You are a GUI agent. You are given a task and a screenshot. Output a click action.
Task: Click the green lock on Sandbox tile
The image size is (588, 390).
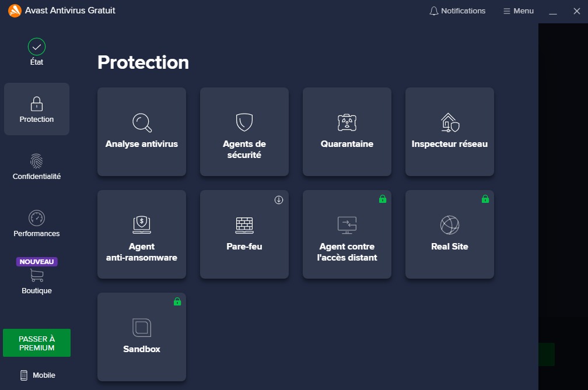pos(177,301)
